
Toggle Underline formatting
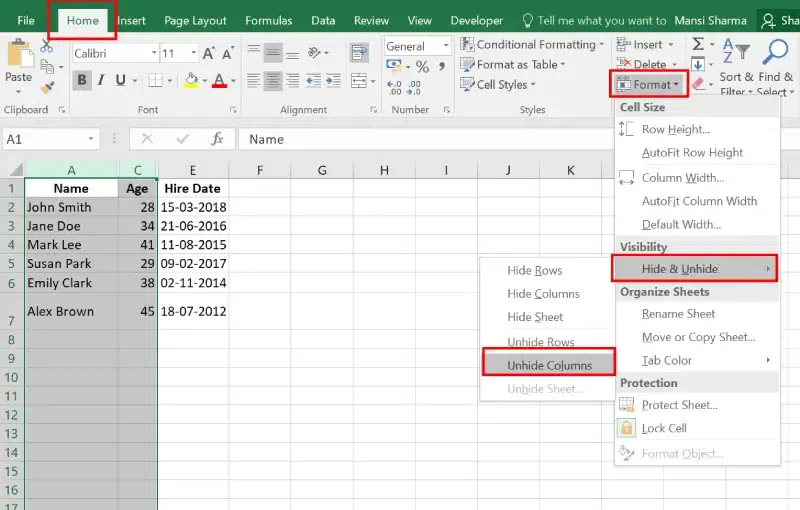tap(120, 80)
